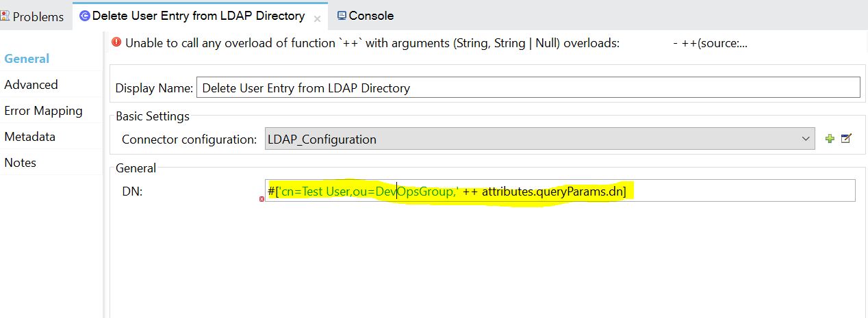Screen dimensions: 868x318
Task: Open the Error Mapping section
Action: [43, 111]
